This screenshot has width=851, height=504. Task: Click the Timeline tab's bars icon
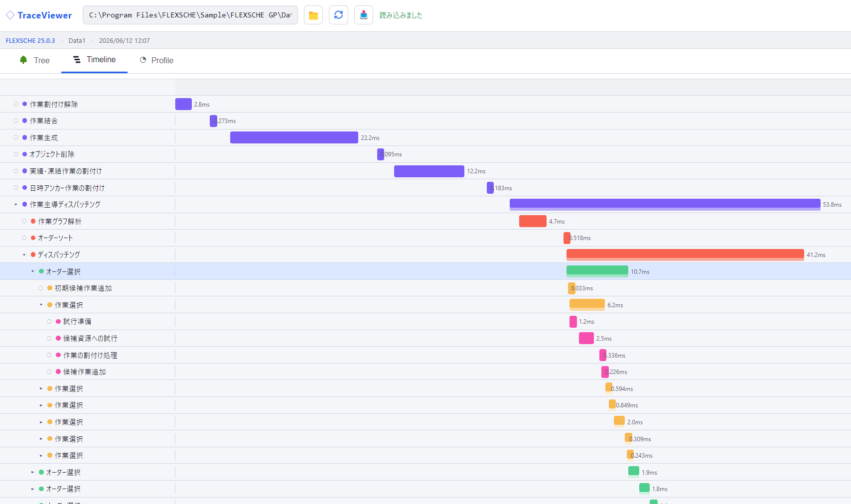77,60
